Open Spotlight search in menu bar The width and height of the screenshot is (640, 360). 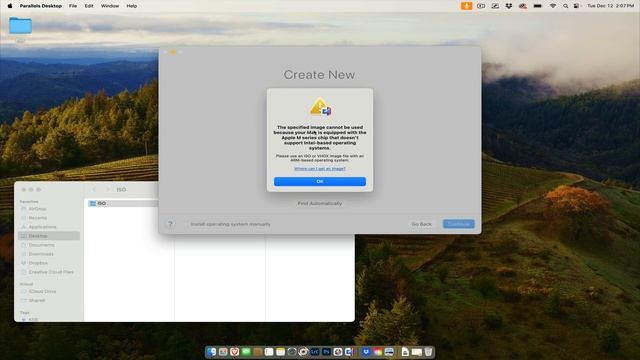tap(565, 6)
